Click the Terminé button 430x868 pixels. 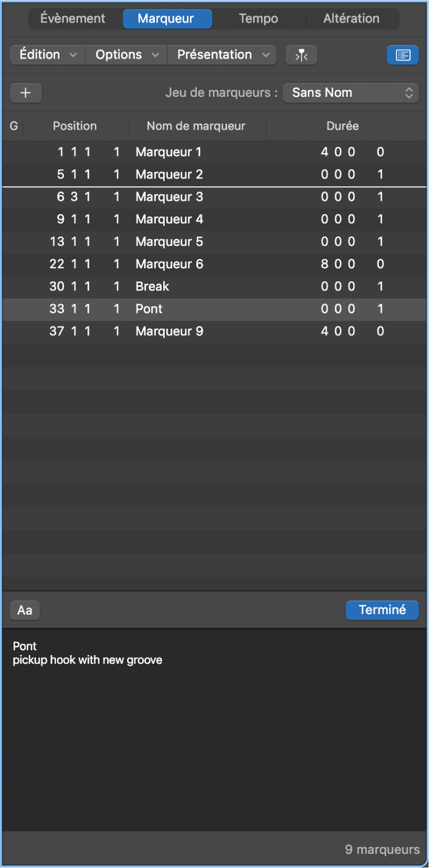382,610
